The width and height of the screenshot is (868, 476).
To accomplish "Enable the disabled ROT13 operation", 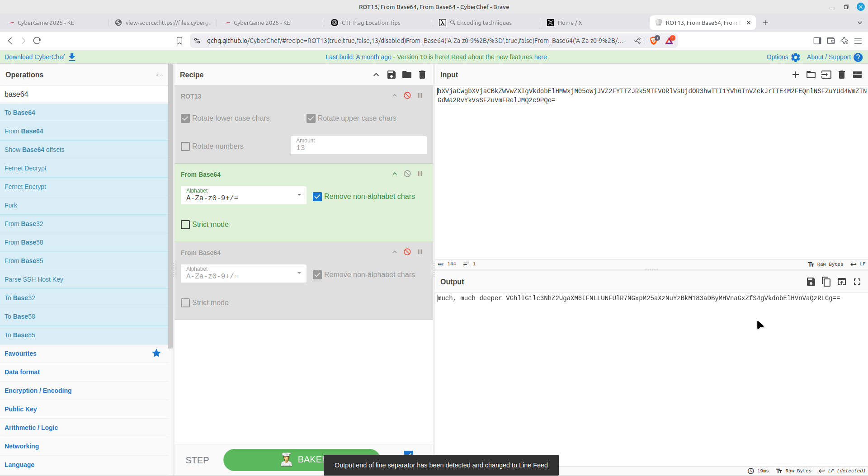I will pyautogui.click(x=407, y=96).
